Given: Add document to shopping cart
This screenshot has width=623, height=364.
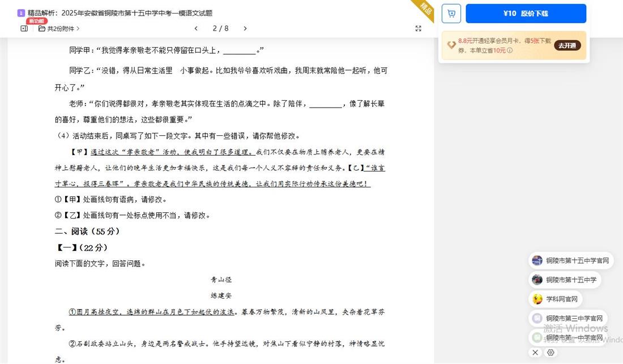Looking at the screenshot, I should tap(451, 14).
